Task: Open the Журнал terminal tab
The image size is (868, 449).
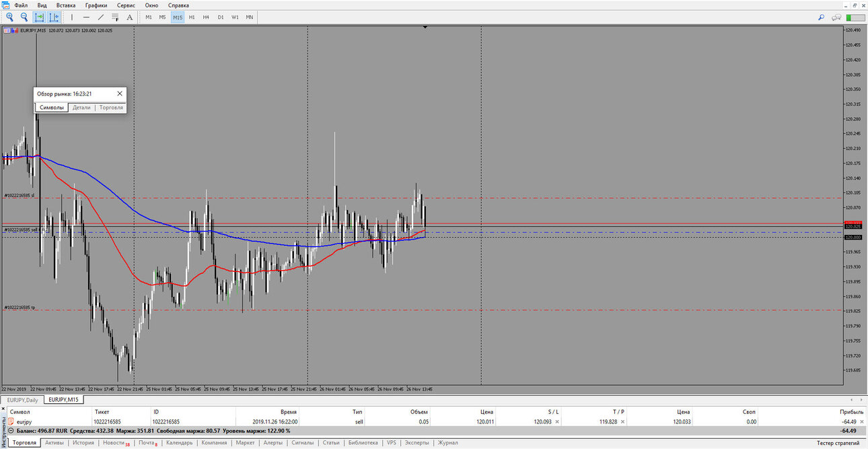Action: [447, 442]
